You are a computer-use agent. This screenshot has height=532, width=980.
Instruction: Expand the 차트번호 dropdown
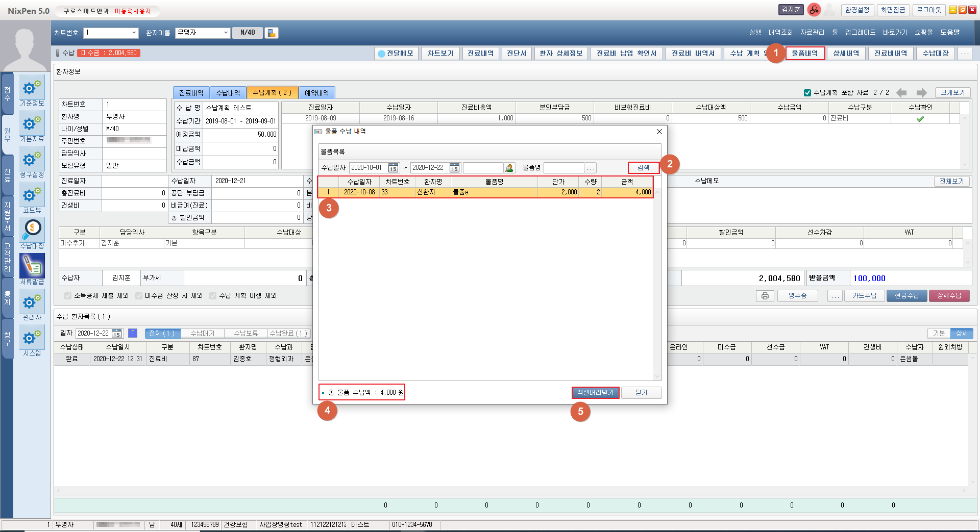pos(134,33)
